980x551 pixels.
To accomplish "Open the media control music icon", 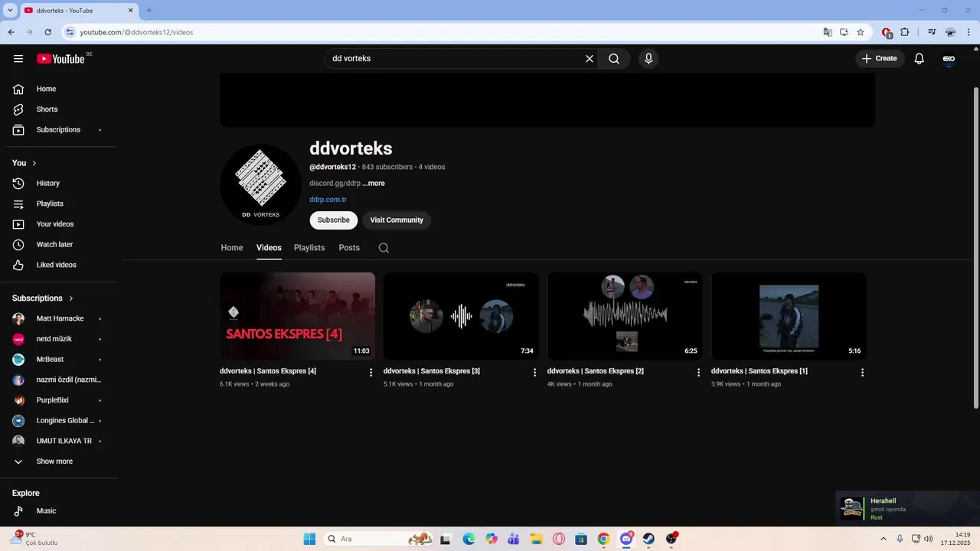I will click(x=932, y=32).
